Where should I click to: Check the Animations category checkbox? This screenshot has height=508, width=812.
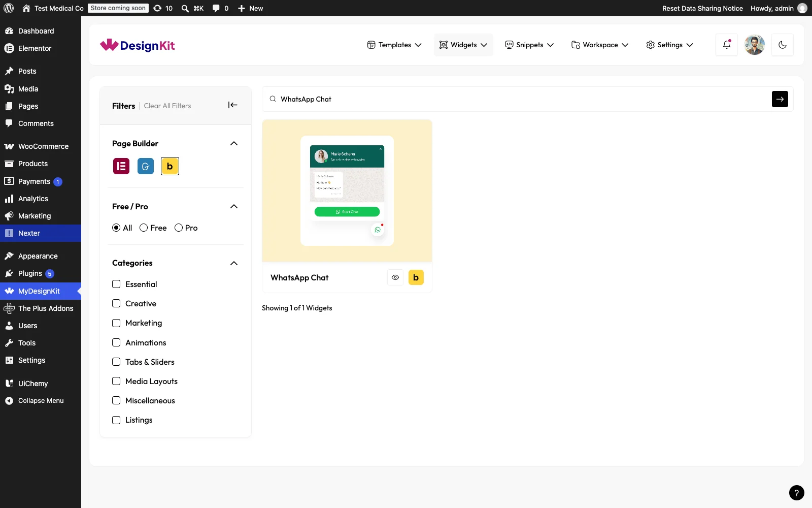click(x=116, y=342)
